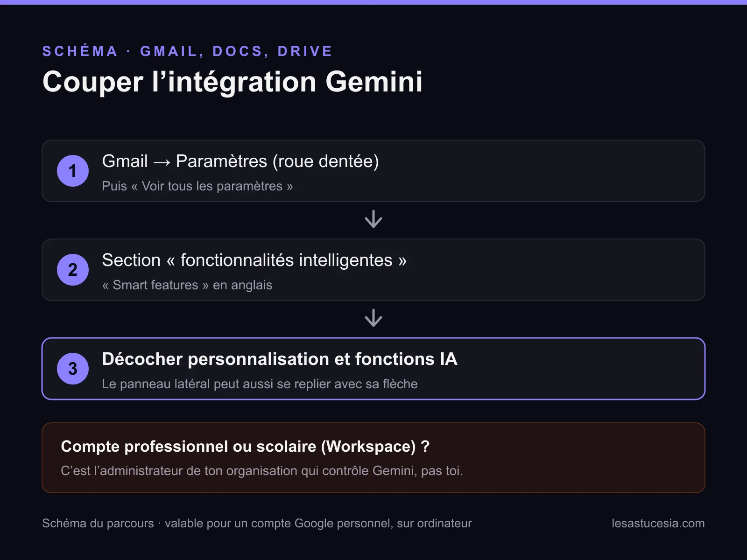Click the overline "SCHÉMA · GMAIL, DOCS, DRIVE"
747x560 pixels.
pos(187,51)
